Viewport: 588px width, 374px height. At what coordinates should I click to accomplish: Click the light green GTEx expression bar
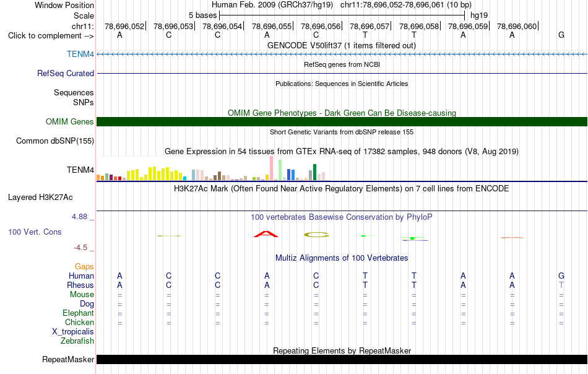[x=280, y=170]
